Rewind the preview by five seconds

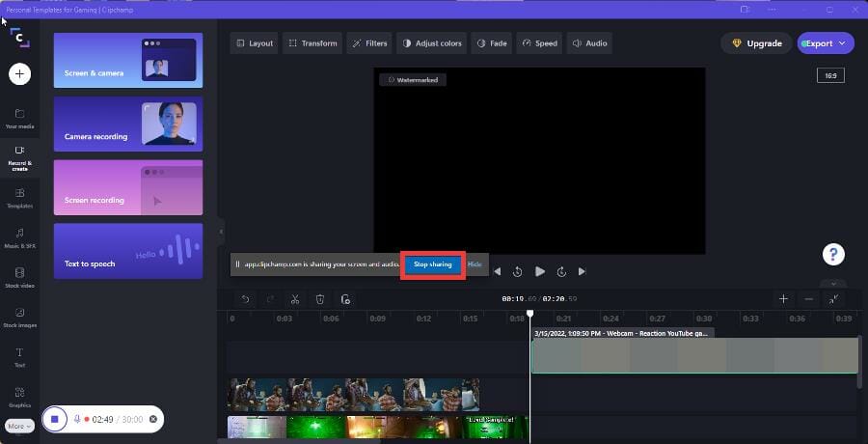(518, 271)
